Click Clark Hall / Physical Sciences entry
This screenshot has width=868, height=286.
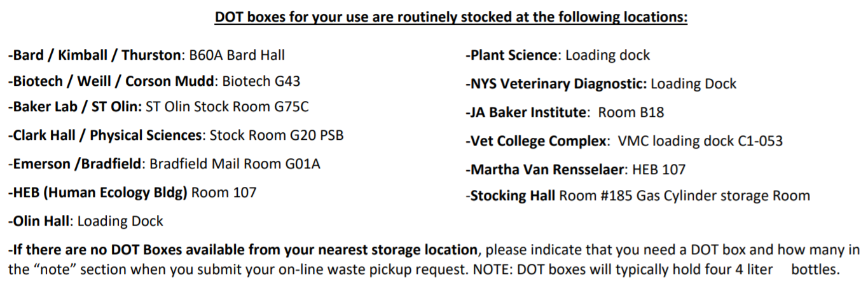coord(176,135)
